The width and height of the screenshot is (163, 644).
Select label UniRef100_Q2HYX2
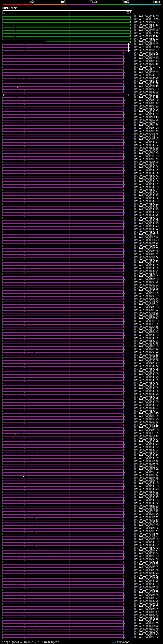point(146,349)
